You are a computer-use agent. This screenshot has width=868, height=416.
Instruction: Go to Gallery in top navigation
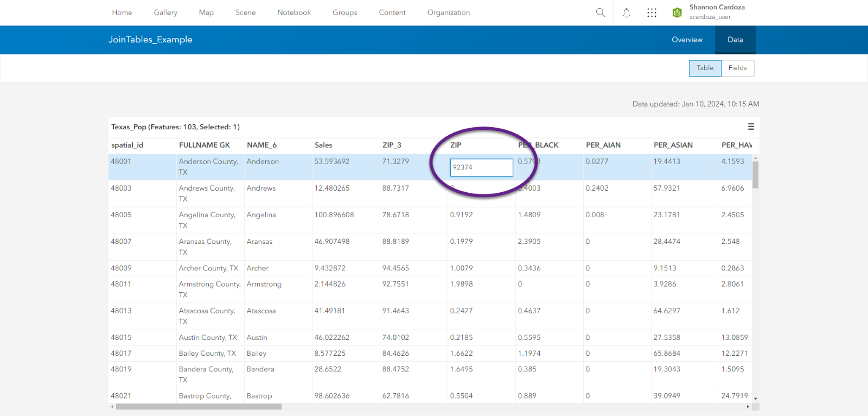pyautogui.click(x=165, y=12)
